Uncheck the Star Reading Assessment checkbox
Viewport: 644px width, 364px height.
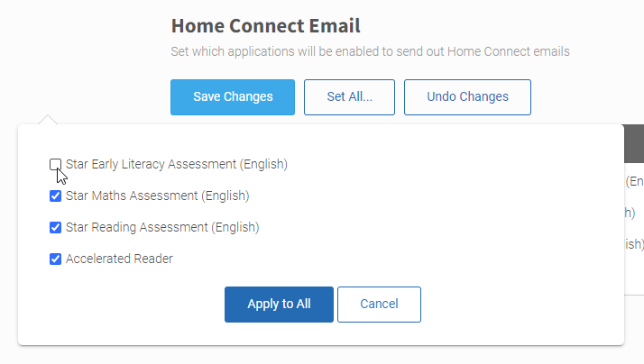[x=55, y=228]
